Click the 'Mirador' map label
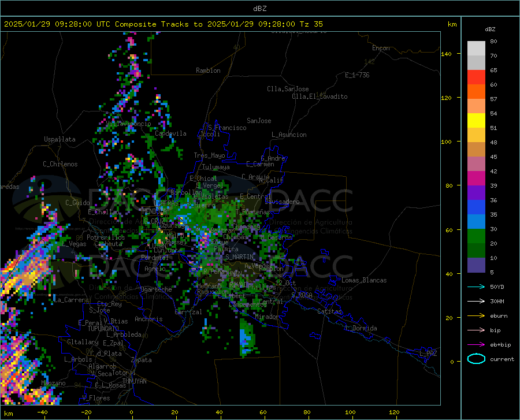 coord(267,317)
